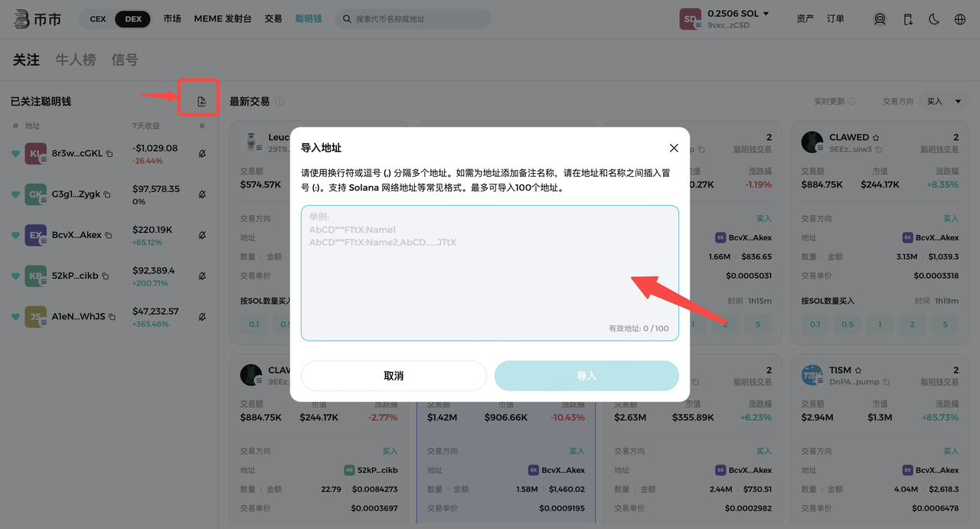
Task: Expand the 买入 trade direction dropdown
Action: pos(945,101)
